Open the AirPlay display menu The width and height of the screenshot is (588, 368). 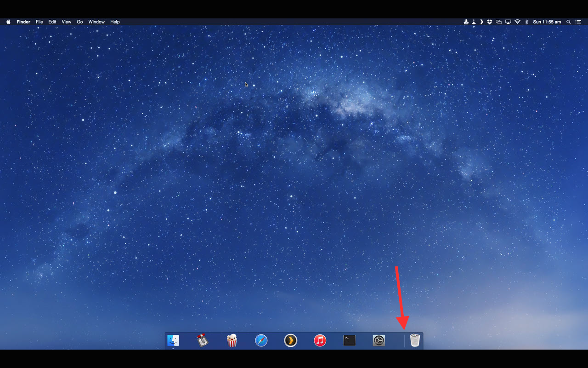pos(508,22)
